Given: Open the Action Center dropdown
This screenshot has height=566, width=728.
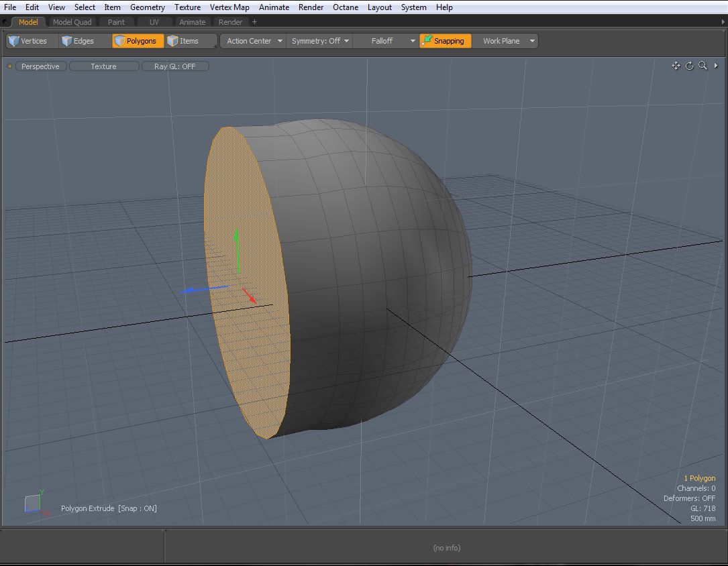Looking at the screenshot, I should (252, 41).
